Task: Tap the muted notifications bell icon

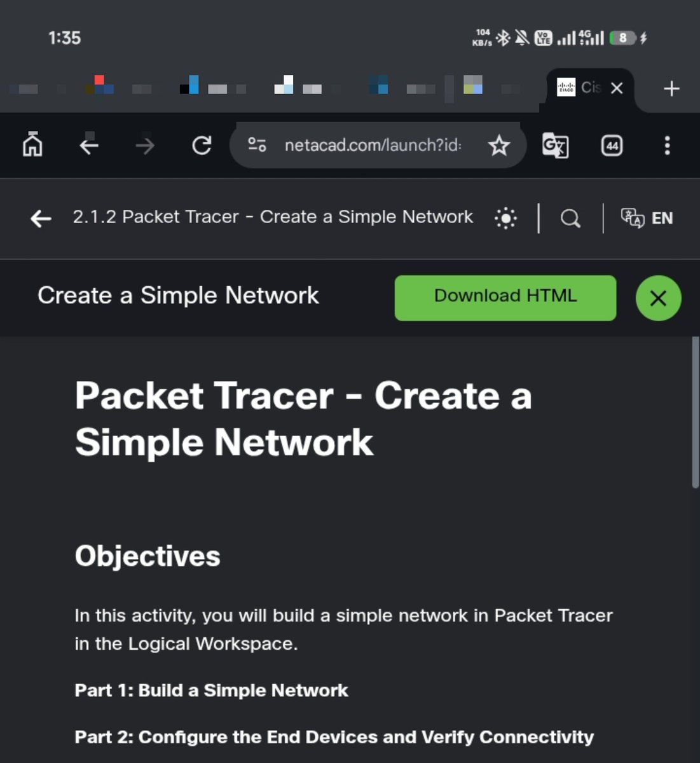Action: pyautogui.click(x=522, y=38)
